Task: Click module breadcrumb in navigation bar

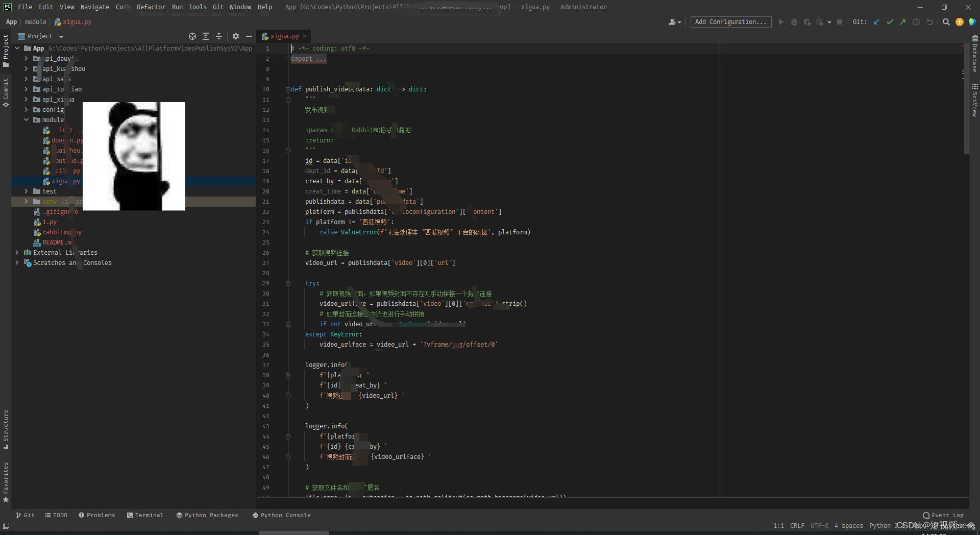Action: tap(36, 22)
